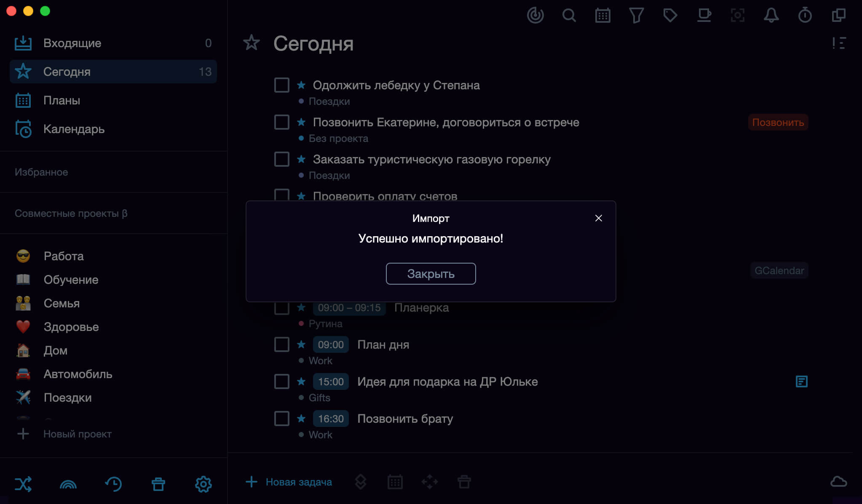Click the shuffle icon in sidebar footer
The height and width of the screenshot is (504, 862).
tap(23, 484)
